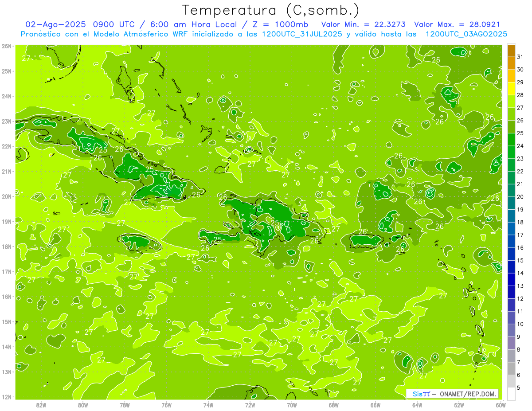Click the '66W' longitude axis label
The height and width of the screenshot is (411, 532).
(375, 405)
